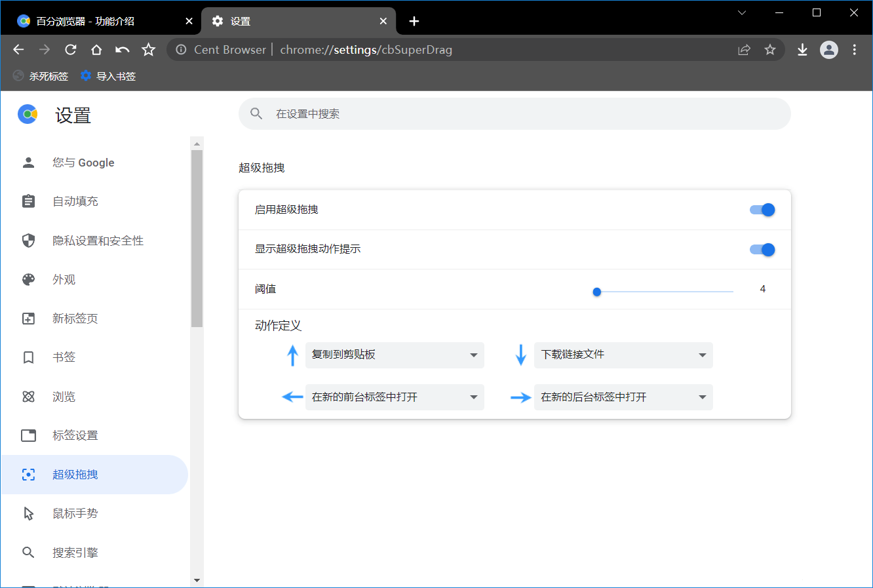873x588 pixels.
Task: Click the undo closed tab icon
Action: point(123,50)
